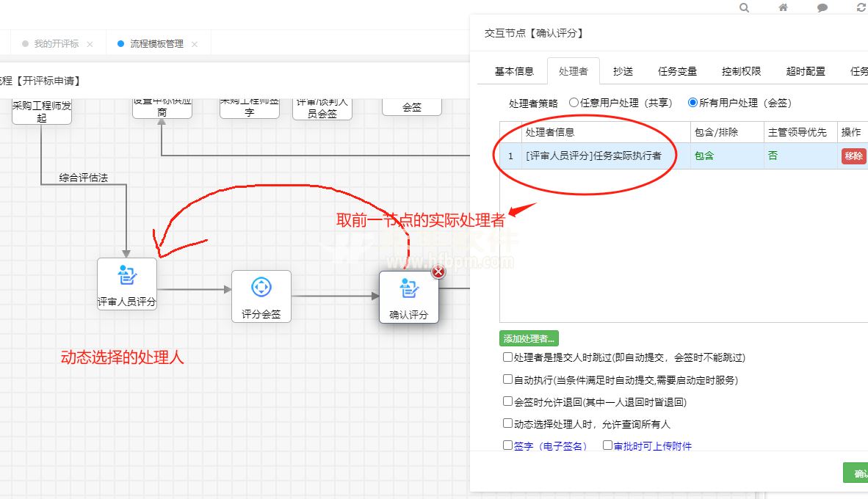Select 所有用户处理（会签） radio option
The height and width of the screenshot is (499, 868).
tap(692, 103)
